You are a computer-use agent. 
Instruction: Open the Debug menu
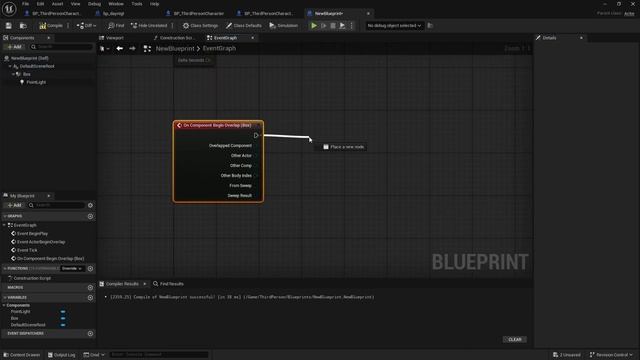pos(94,4)
